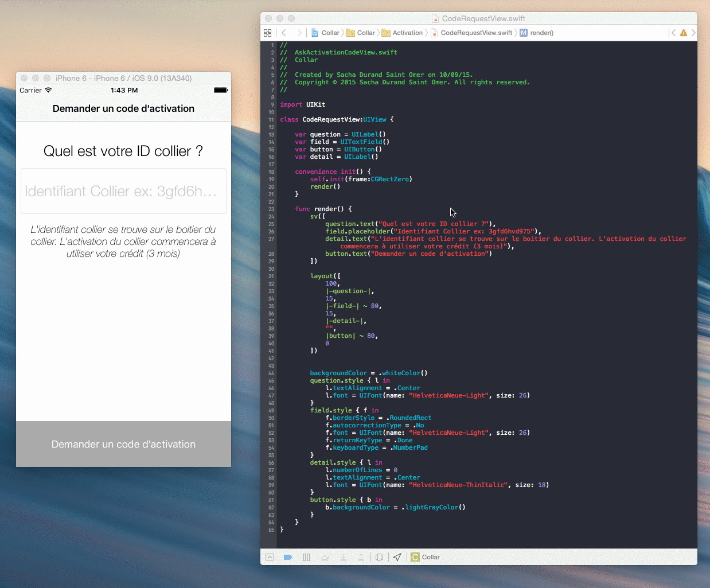Click line number 23 gutter to add breakpoint
Image resolution: width=710 pixels, height=588 pixels.
271,209
